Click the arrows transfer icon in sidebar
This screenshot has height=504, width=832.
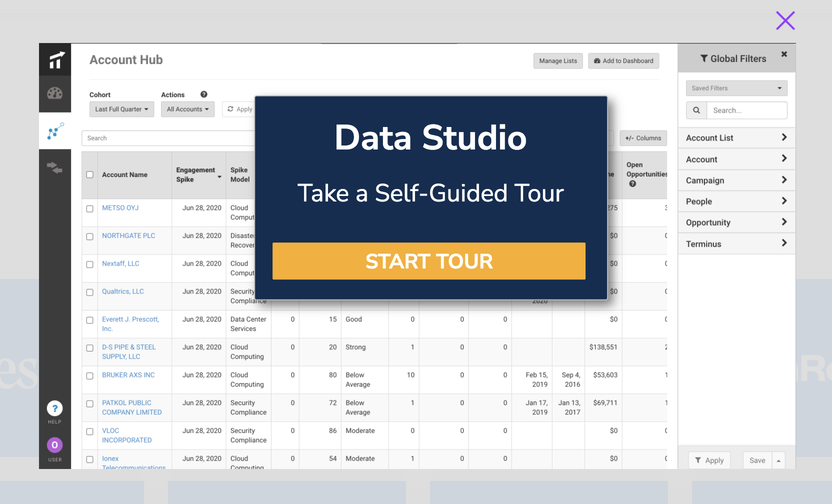pos(55,167)
